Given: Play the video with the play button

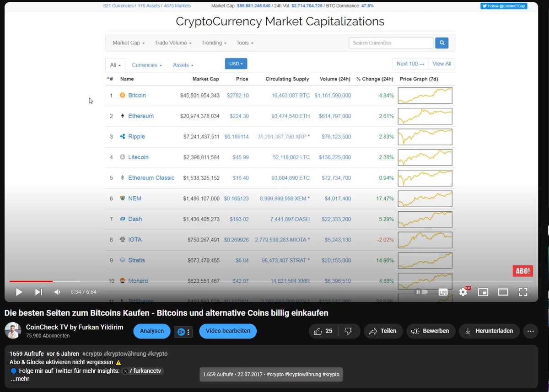Looking at the screenshot, I should (x=19, y=292).
